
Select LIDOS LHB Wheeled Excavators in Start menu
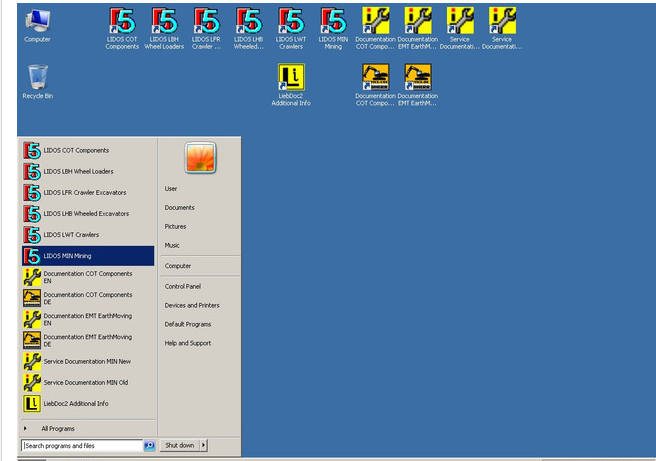[88, 214]
